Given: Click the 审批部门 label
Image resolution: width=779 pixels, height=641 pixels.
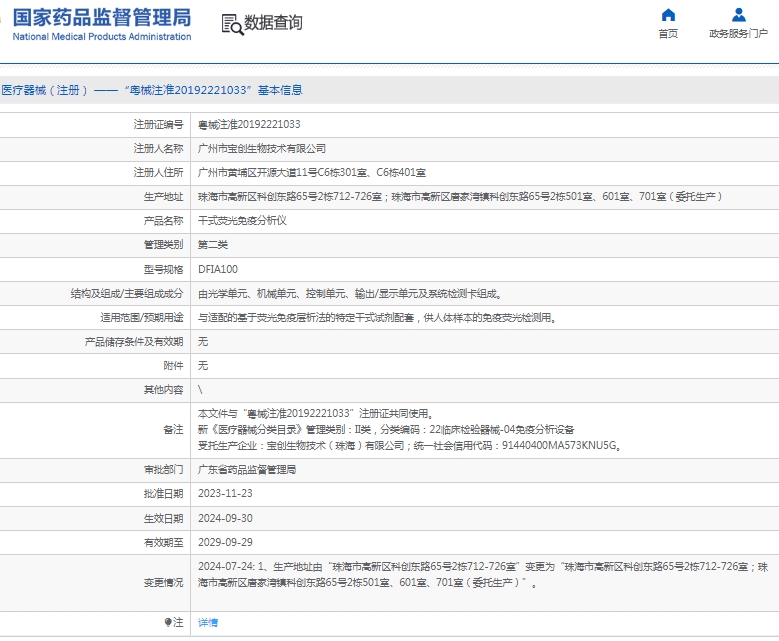Looking at the screenshot, I should pos(163,470).
